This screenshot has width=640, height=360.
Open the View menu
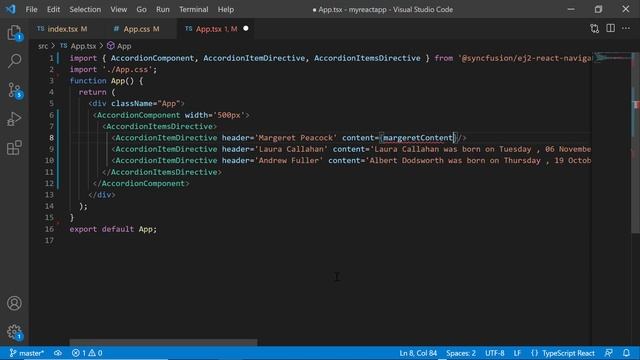(118, 9)
